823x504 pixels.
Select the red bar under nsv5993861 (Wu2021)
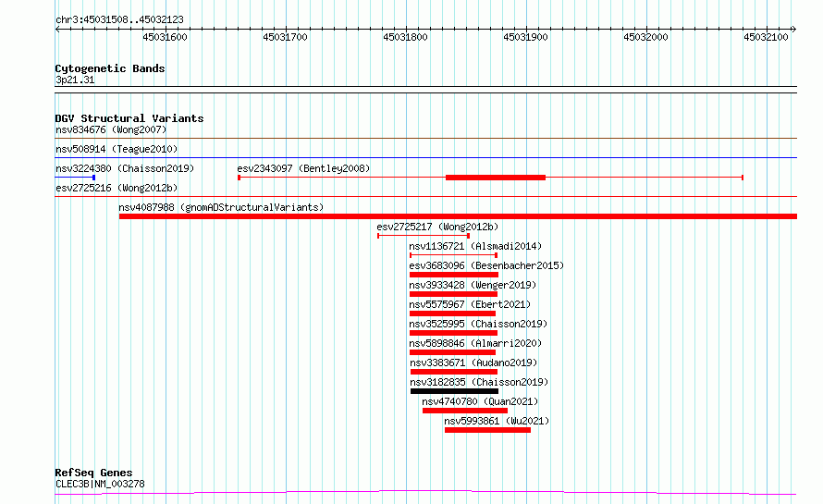(x=487, y=430)
